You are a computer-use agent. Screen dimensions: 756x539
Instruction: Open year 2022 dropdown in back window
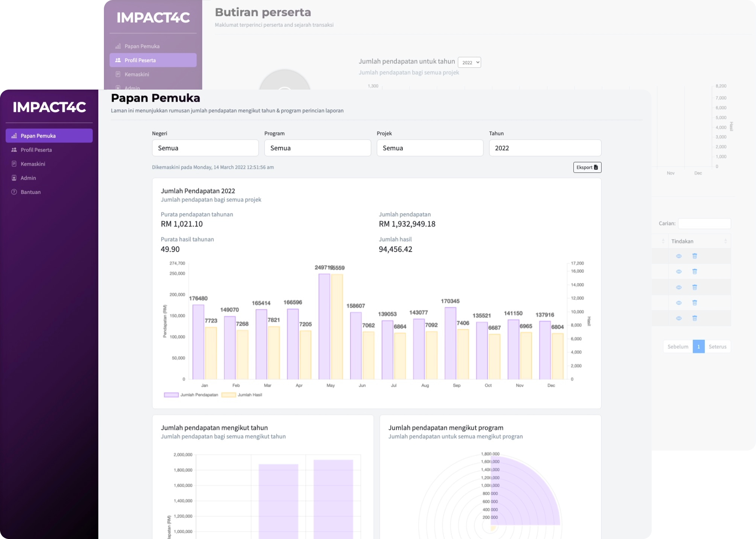(x=469, y=62)
